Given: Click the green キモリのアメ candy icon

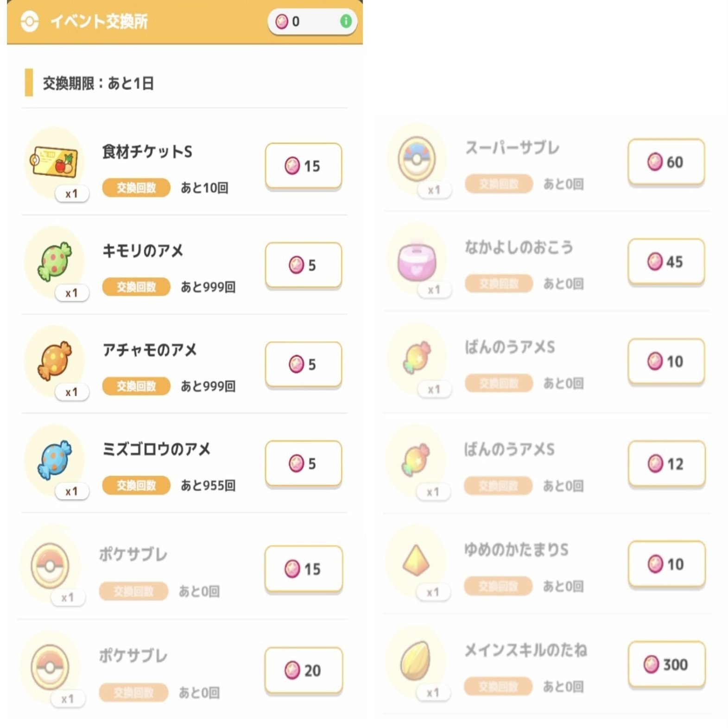Looking at the screenshot, I should coord(55,264).
